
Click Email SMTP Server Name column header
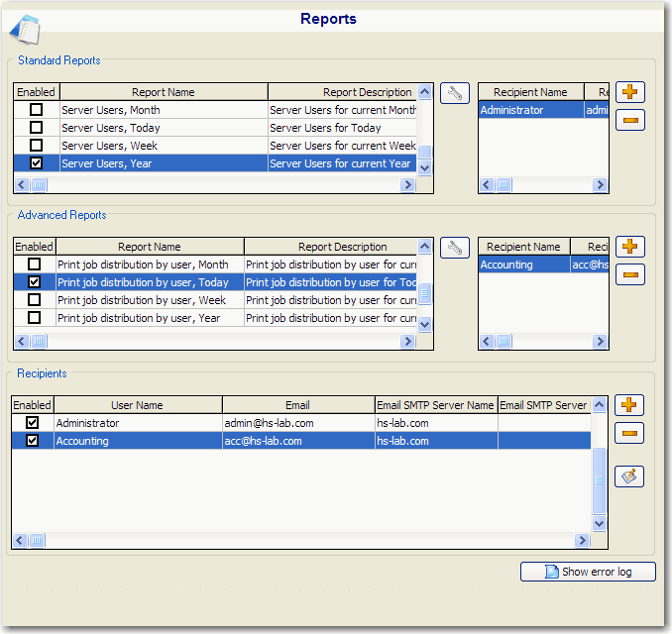pos(436,405)
